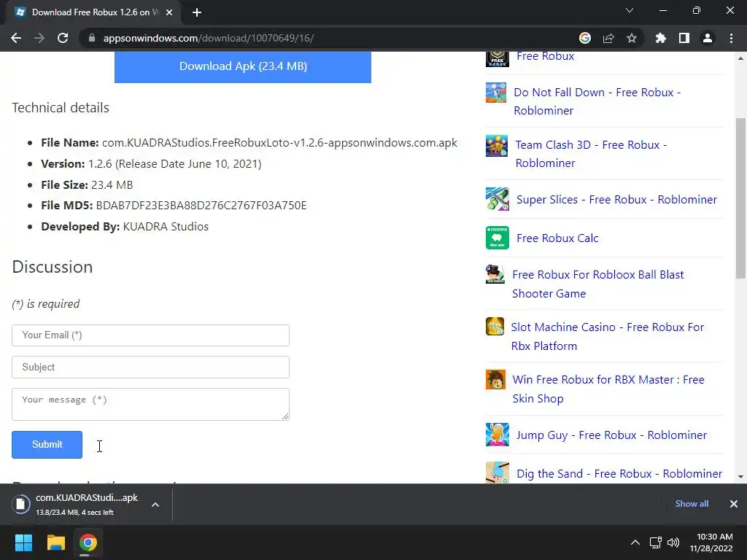Open Dig the Sand - Free Robux link

tap(619, 474)
